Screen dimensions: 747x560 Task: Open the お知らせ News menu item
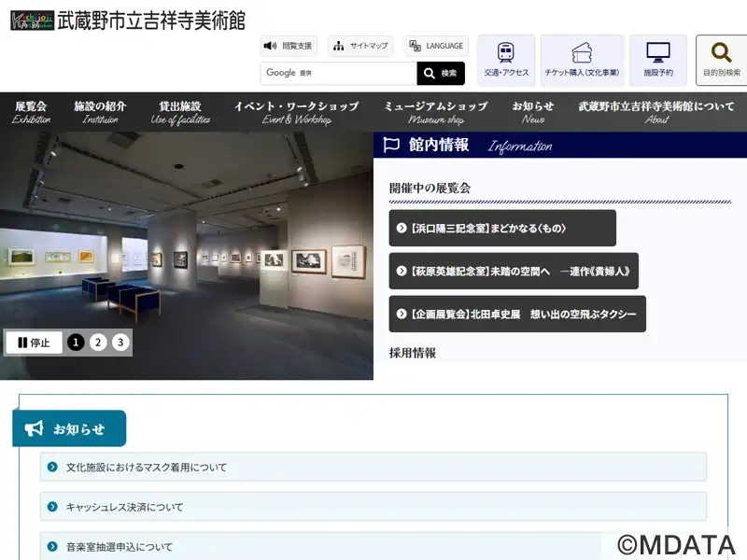pos(532,112)
